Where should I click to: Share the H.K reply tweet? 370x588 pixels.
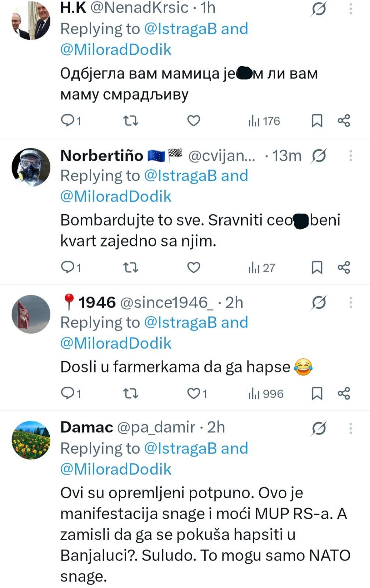344,121
